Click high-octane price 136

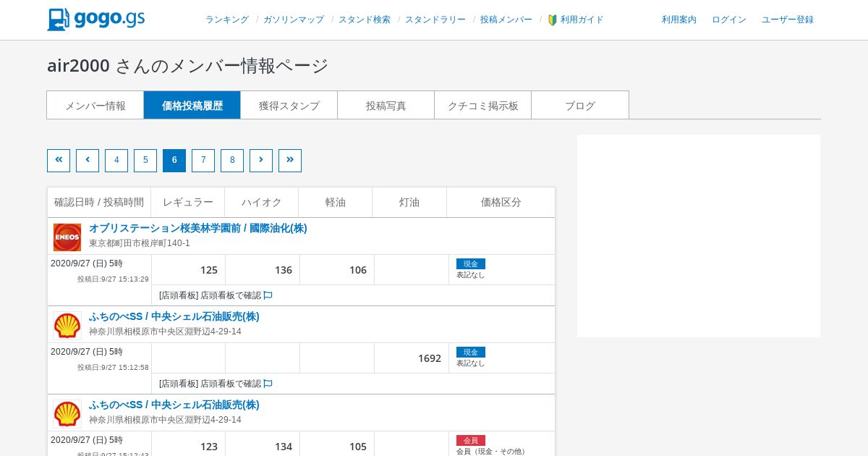(284, 270)
